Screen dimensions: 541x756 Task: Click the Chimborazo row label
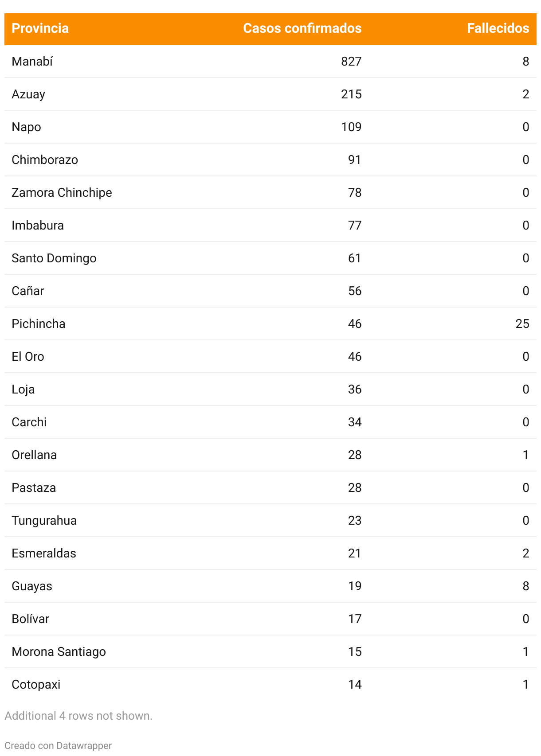[45, 160]
